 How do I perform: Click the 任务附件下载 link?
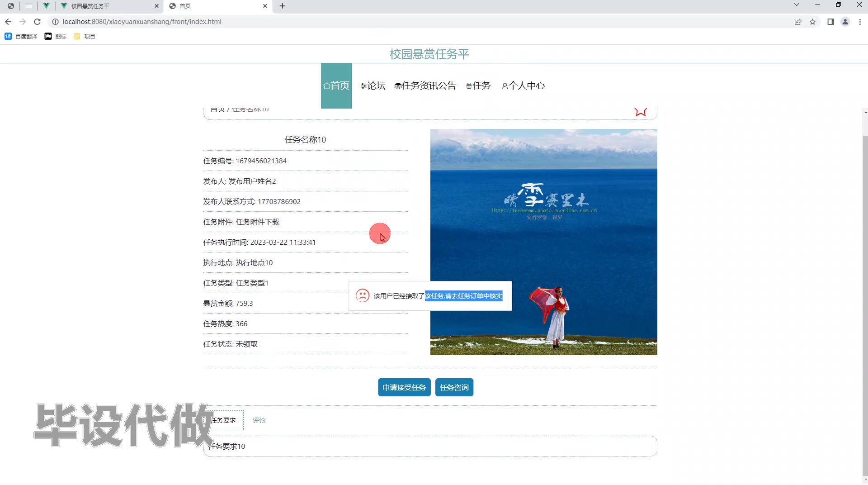pos(258,222)
